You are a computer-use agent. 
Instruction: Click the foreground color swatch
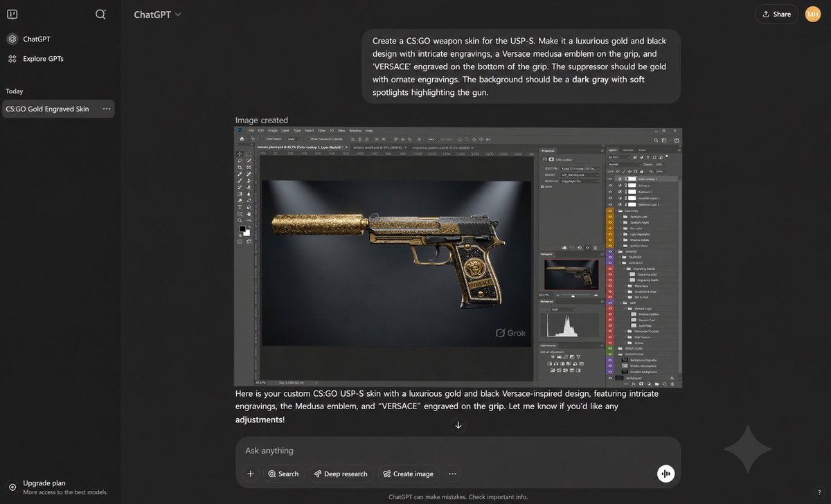242,228
